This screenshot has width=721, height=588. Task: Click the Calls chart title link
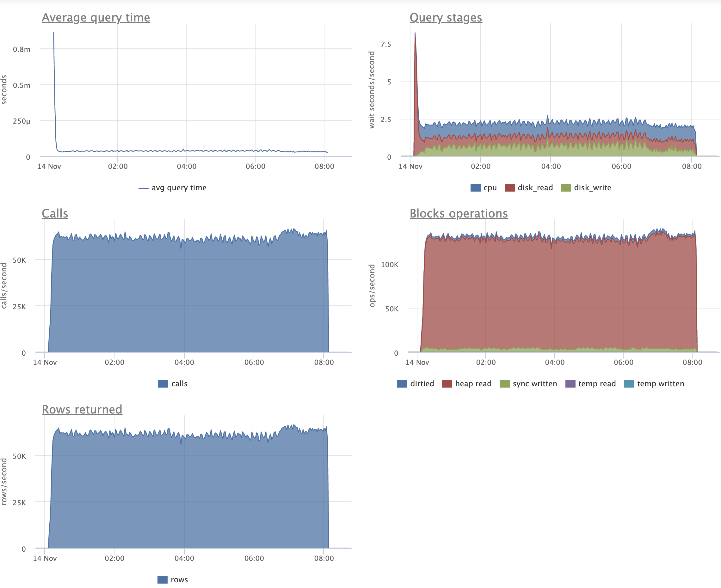point(55,213)
